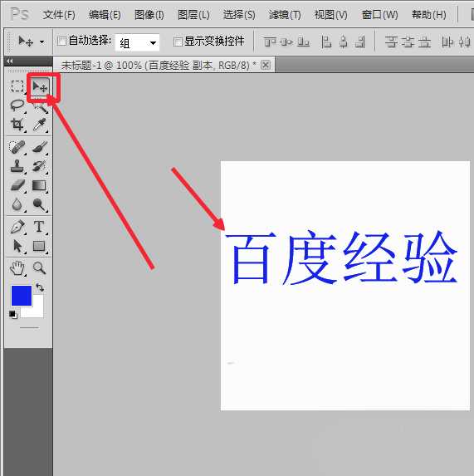Screen dimensions: 474x476
Task: Align right edges of layers
Action: coord(360,42)
